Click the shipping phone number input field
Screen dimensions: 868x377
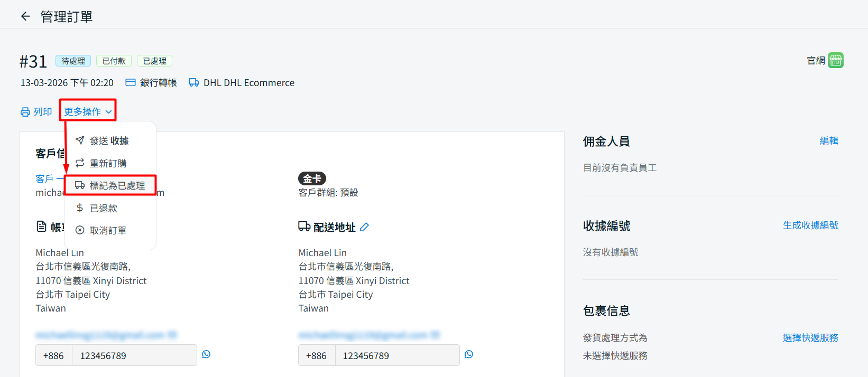[x=396, y=355]
